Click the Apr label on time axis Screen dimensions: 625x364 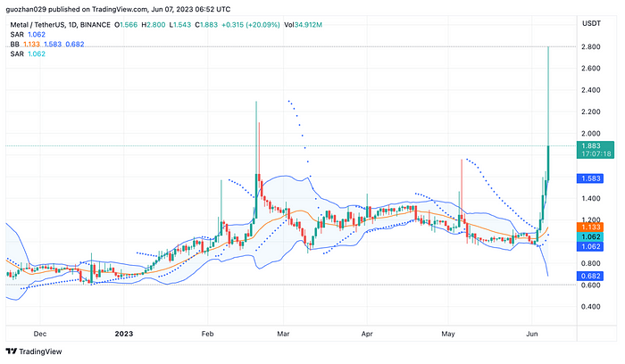367,334
